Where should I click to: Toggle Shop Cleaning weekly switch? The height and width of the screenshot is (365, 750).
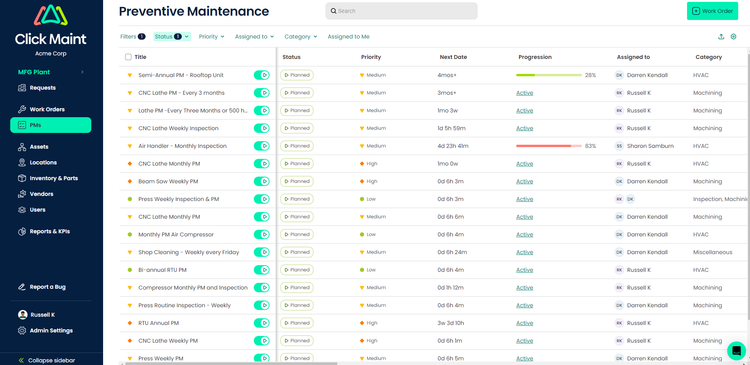(x=262, y=252)
